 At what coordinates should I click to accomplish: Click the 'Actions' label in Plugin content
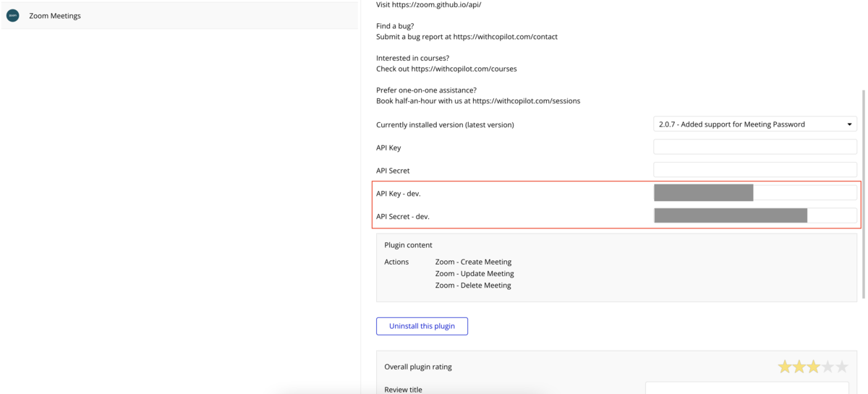point(396,262)
